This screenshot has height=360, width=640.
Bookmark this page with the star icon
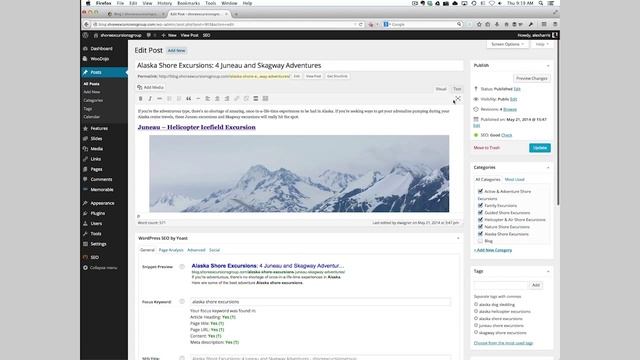479,24
